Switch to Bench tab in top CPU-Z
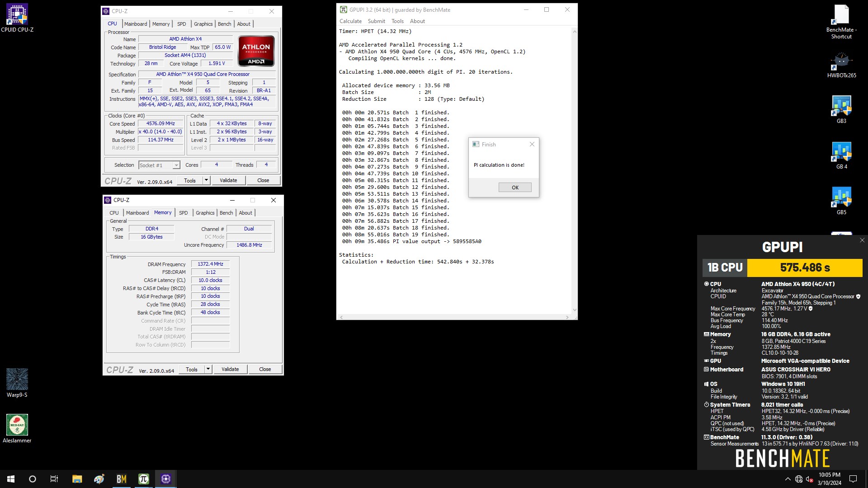868x488 pixels. (x=224, y=24)
